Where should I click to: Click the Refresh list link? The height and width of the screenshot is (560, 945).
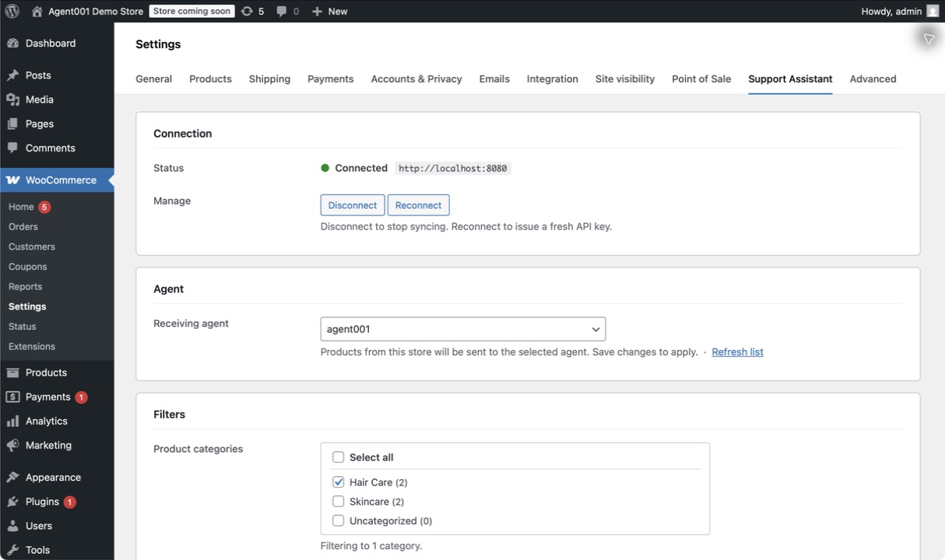tap(737, 352)
